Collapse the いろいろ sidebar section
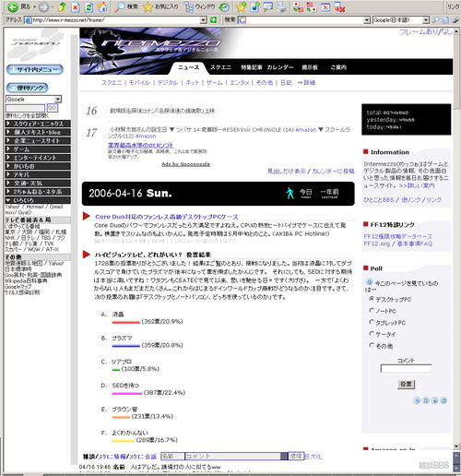Image resolution: width=461 pixels, height=476 pixels. click(38, 200)
